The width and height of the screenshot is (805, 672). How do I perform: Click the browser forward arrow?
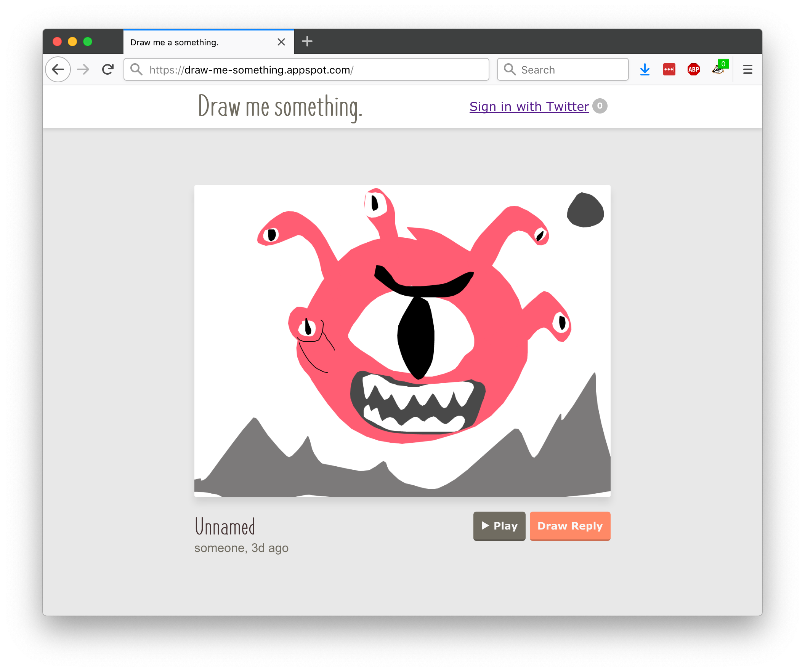(x=83, y=69)
